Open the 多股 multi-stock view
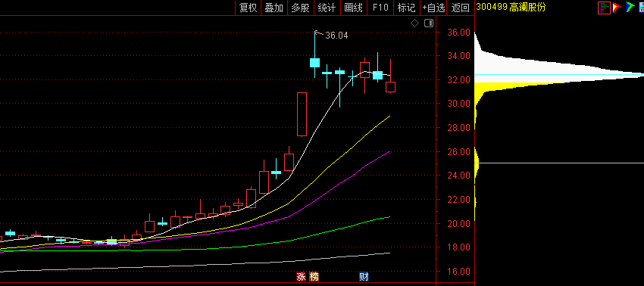 point(300,8)
